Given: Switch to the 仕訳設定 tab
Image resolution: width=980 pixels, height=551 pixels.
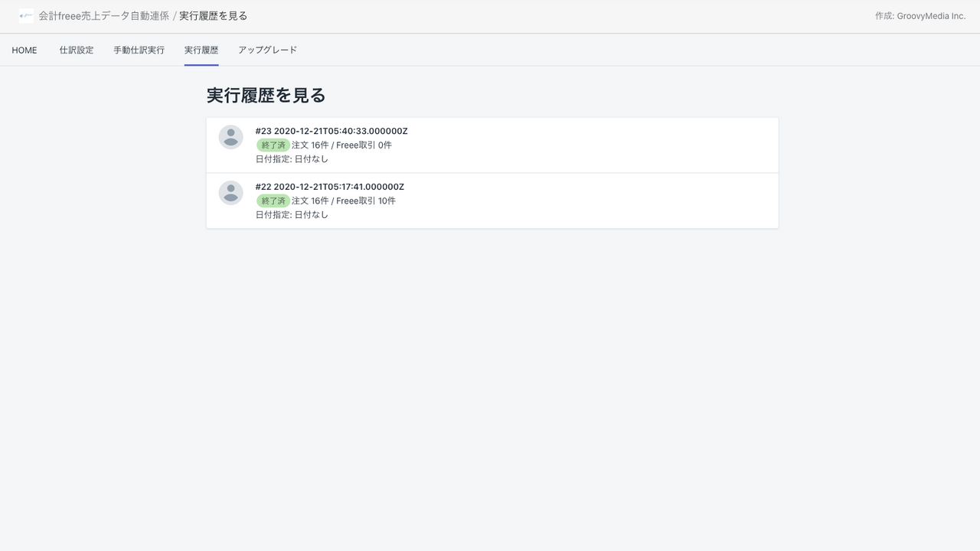Looking at the screenshot, I should (77, 51).
